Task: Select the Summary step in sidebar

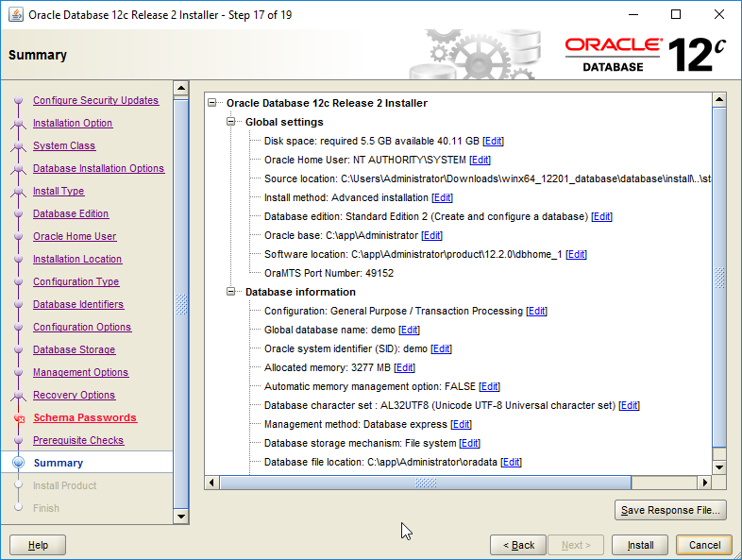Action: tap(59, 463)
